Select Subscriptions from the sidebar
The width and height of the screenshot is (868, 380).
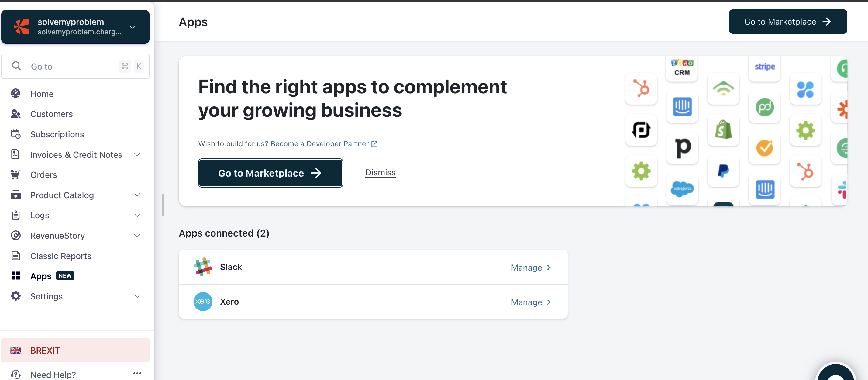coord(57,135)
